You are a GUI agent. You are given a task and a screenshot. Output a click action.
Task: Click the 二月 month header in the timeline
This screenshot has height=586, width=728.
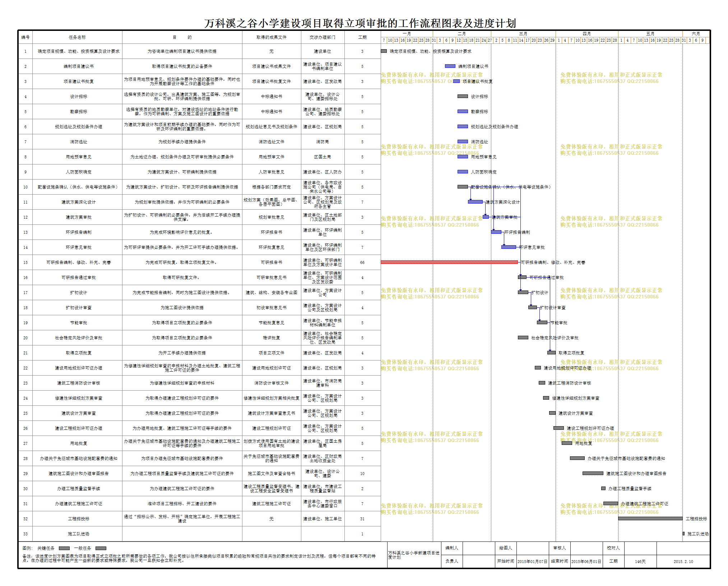[462, 34]
